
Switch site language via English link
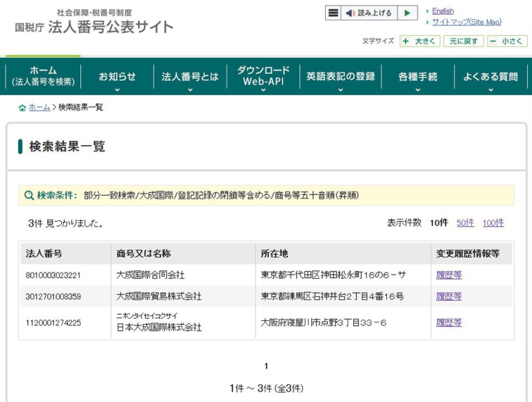tap(443, 11)
